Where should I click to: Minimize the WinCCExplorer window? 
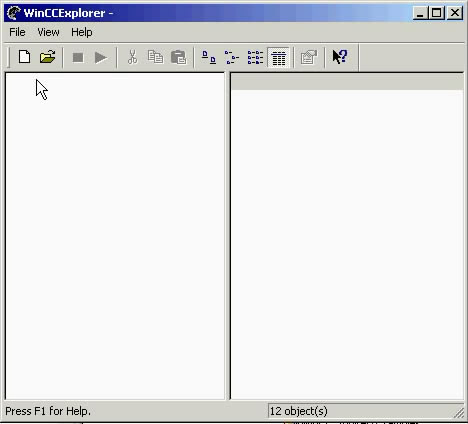[x=420, y=13]
